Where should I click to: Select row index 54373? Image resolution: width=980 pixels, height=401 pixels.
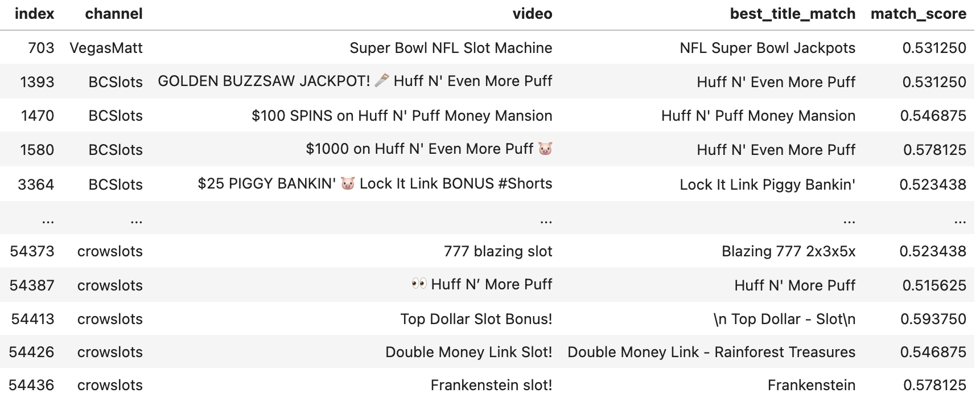coord(32,251)
